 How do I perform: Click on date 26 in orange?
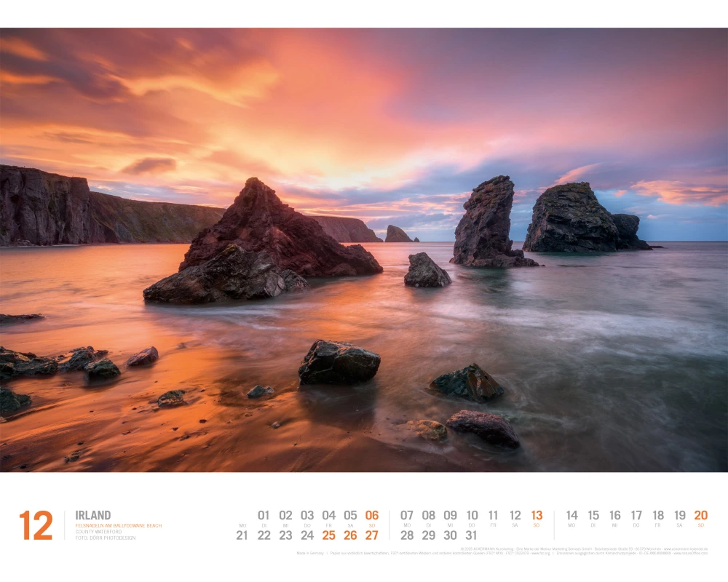[350, 535]
